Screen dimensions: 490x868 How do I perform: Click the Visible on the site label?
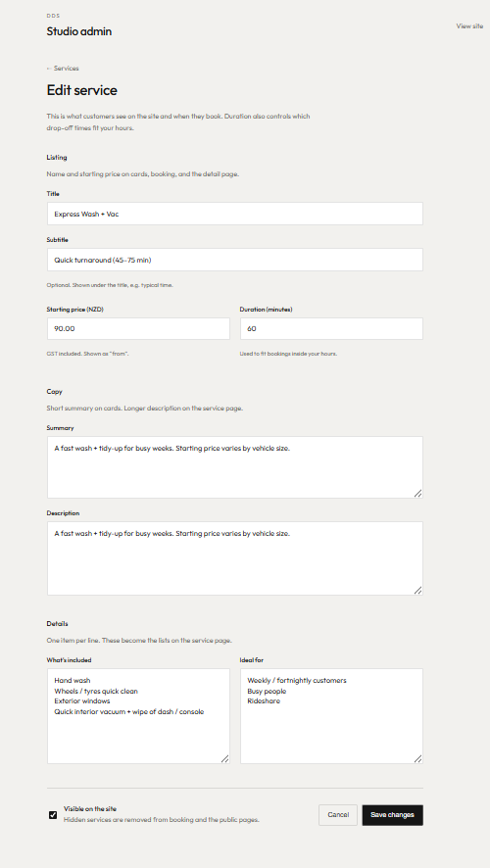(90, 809)
